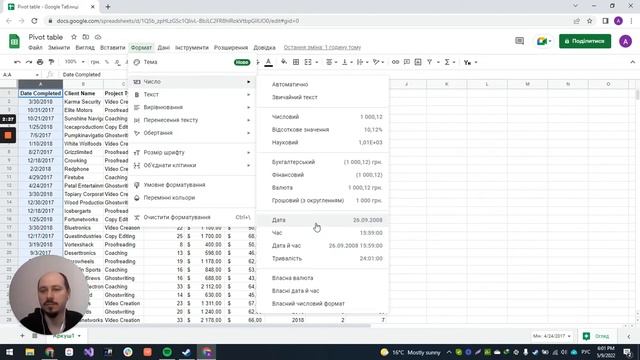Choose Умовне форматування option
640x360 pixels.
coord(192,185)
